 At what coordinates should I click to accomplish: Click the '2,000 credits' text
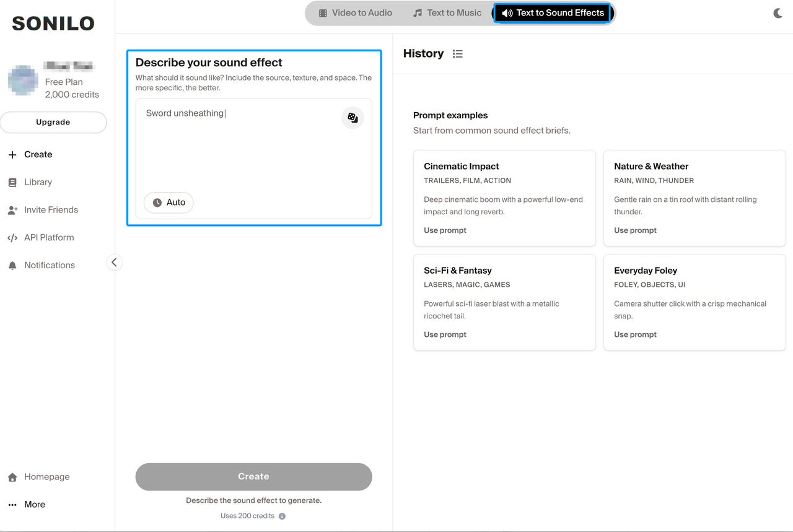pyautogui.click(x=72, y=95)
